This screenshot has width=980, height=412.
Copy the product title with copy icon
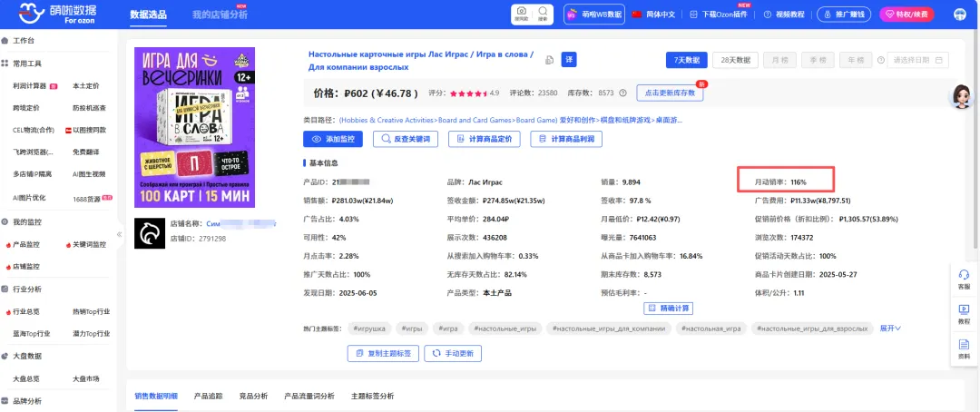pos(549,61)
